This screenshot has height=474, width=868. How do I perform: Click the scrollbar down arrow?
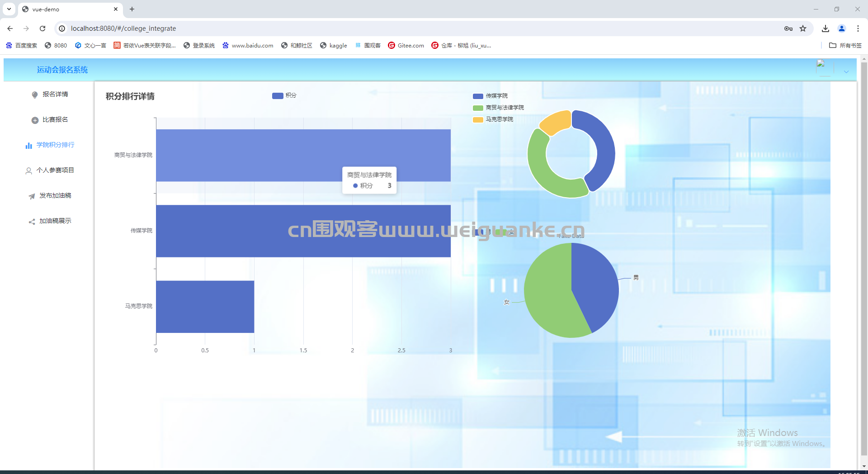(864, 466)
